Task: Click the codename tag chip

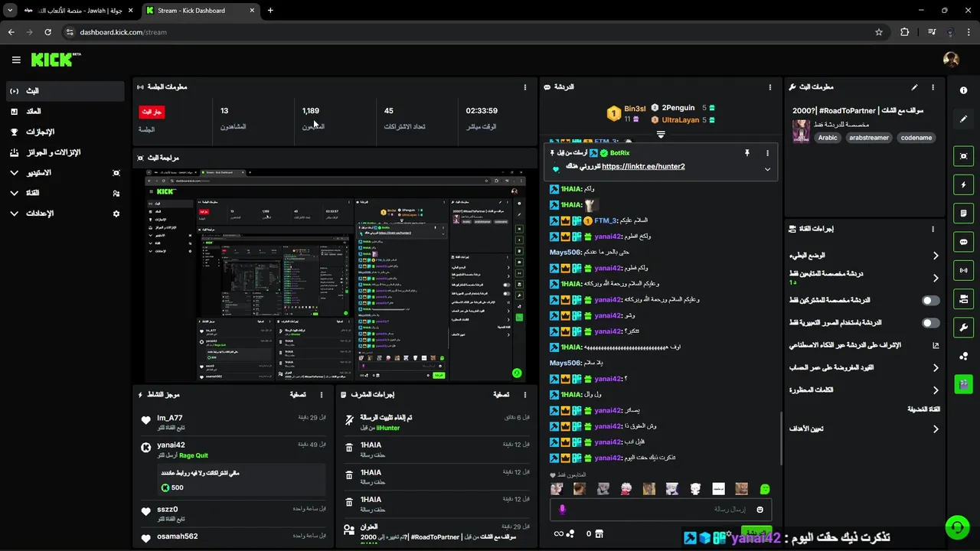Action: [916, 138]
